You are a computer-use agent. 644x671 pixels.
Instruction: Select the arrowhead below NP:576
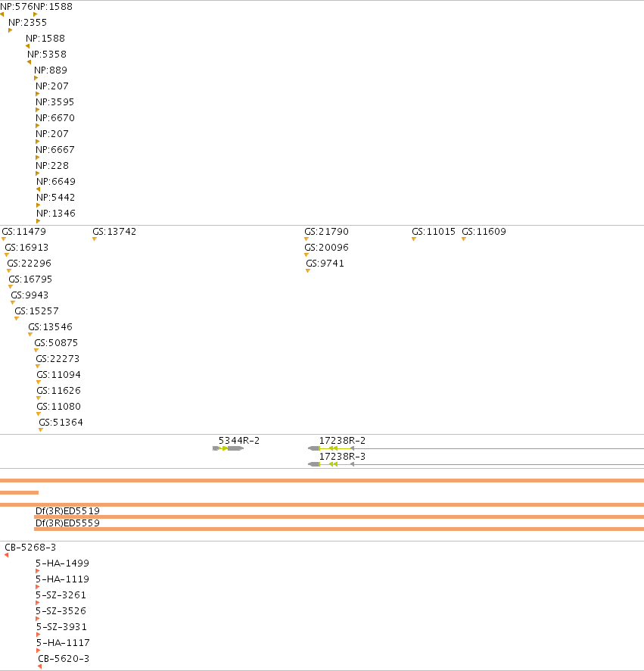tap(2, 14)
